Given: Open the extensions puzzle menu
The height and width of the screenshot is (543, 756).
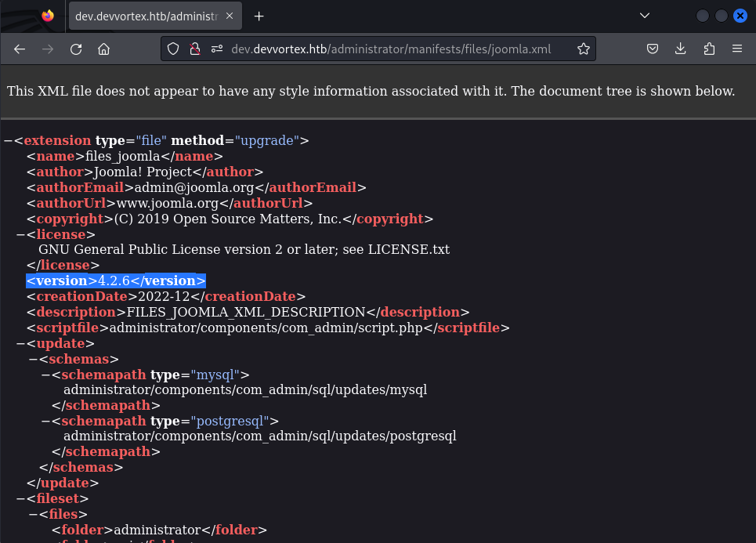Looking at the screenshot, I should coord(709,49).
